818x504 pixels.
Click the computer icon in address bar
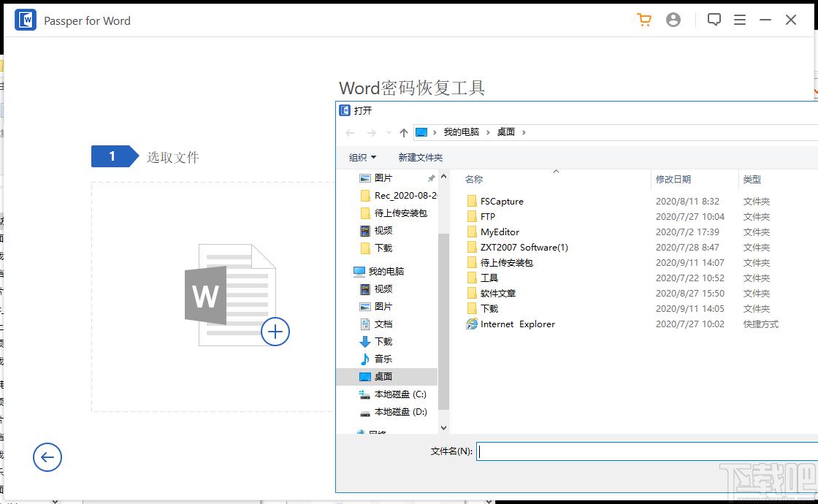tap(421, 132)
